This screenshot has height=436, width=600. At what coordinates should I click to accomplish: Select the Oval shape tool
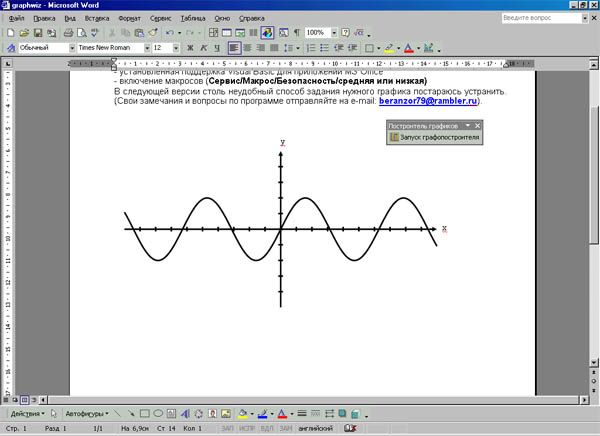[158, 413]
